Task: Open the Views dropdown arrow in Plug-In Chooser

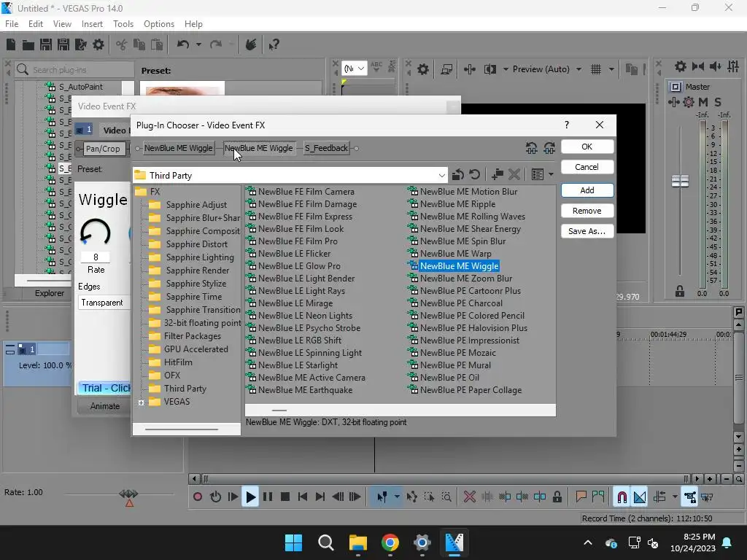Action: [x=551, y=175]
